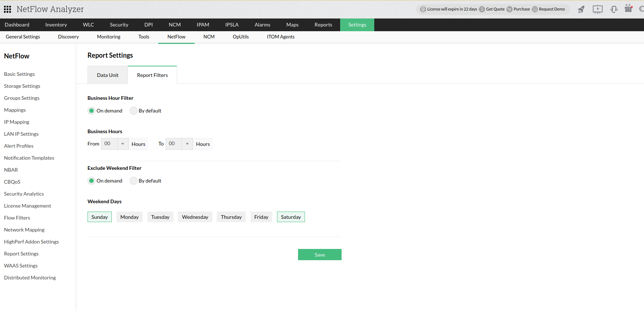Open Storage Settings in sidebar
Image resolution: width=644 pixels, height=311 pixels.
[22, 86]
